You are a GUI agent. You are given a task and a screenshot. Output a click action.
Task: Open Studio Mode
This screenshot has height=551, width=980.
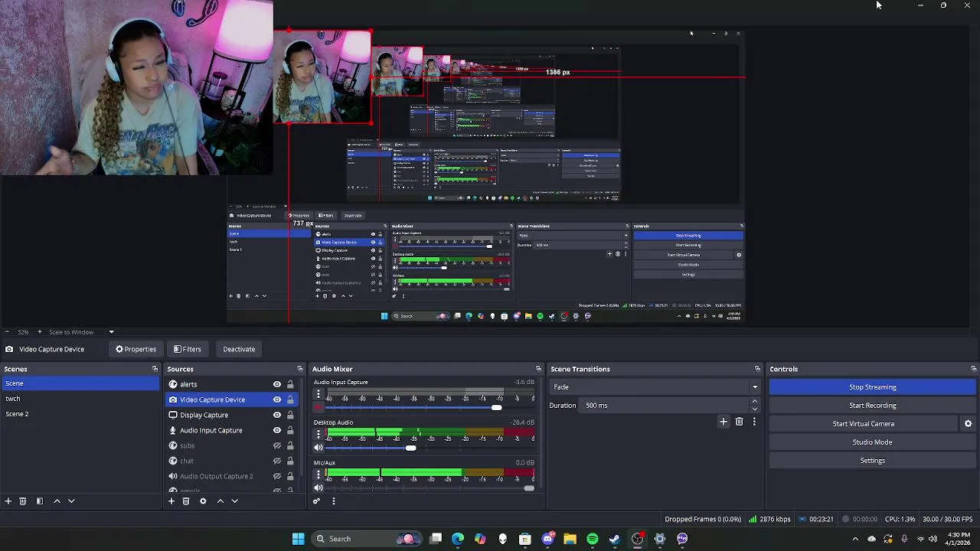point(873,442)
